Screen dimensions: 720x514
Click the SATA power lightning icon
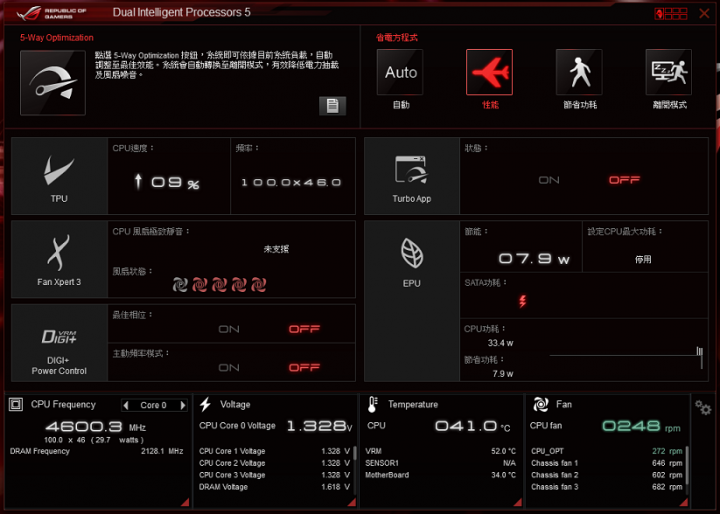(523, 301)
